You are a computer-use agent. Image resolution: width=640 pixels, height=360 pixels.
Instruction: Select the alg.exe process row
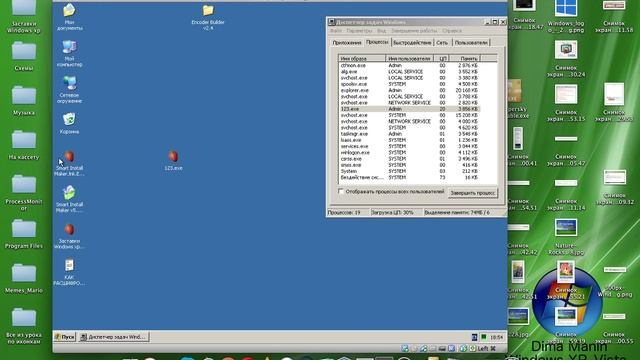[x=409, y=71]
